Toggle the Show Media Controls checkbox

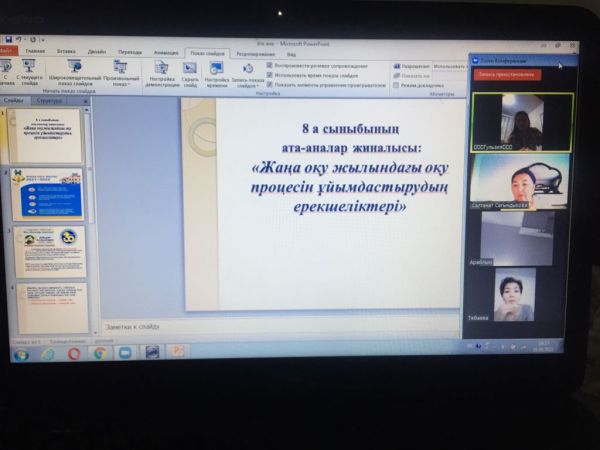pos(270,85)
